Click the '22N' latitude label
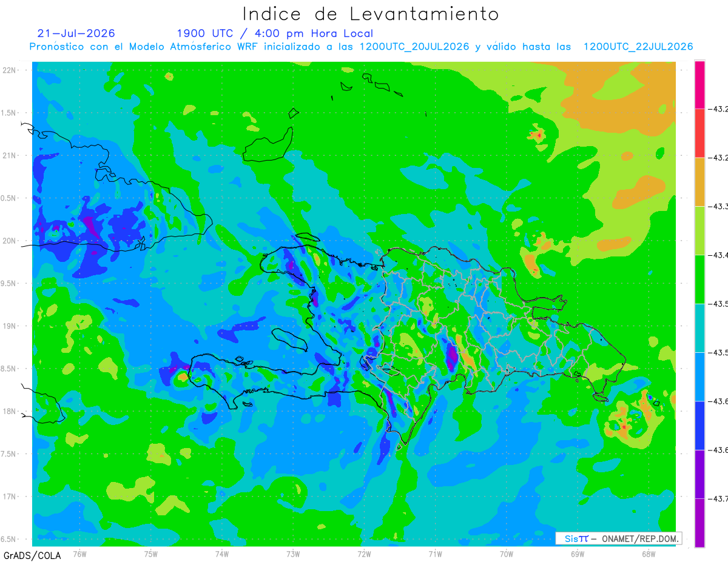Viewport: 728px width, 562px height. pos(10,70)
